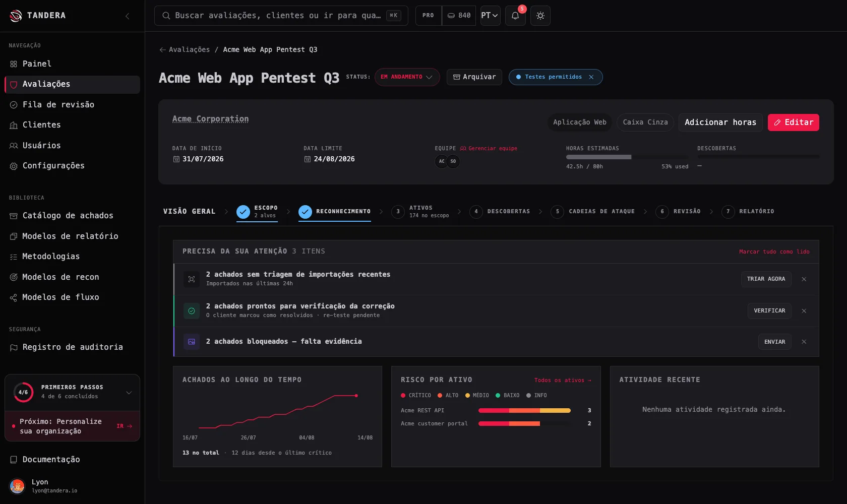Click Caixa Cinza tag
This screenshot has width=847, height=504.
click(x=645, y=122)
